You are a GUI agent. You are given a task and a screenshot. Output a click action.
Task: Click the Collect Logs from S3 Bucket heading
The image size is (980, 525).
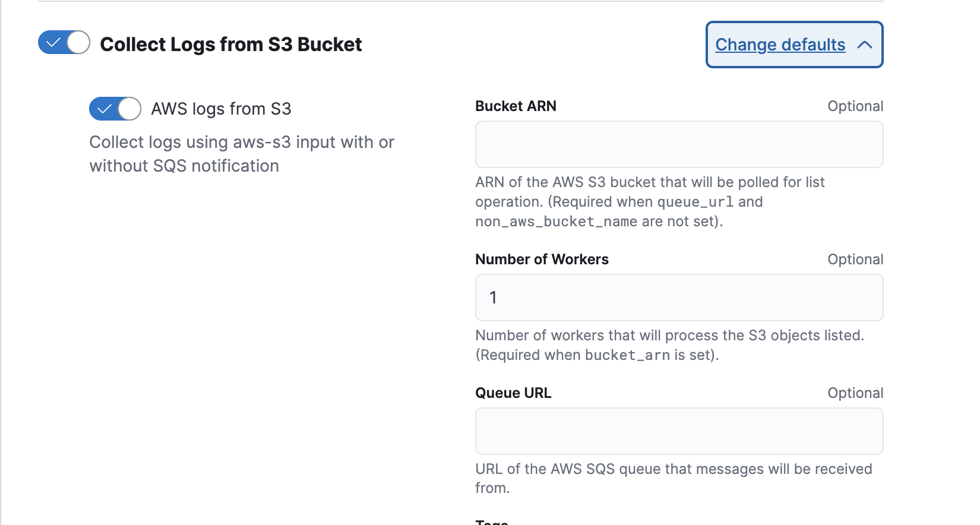click(230, 45)
